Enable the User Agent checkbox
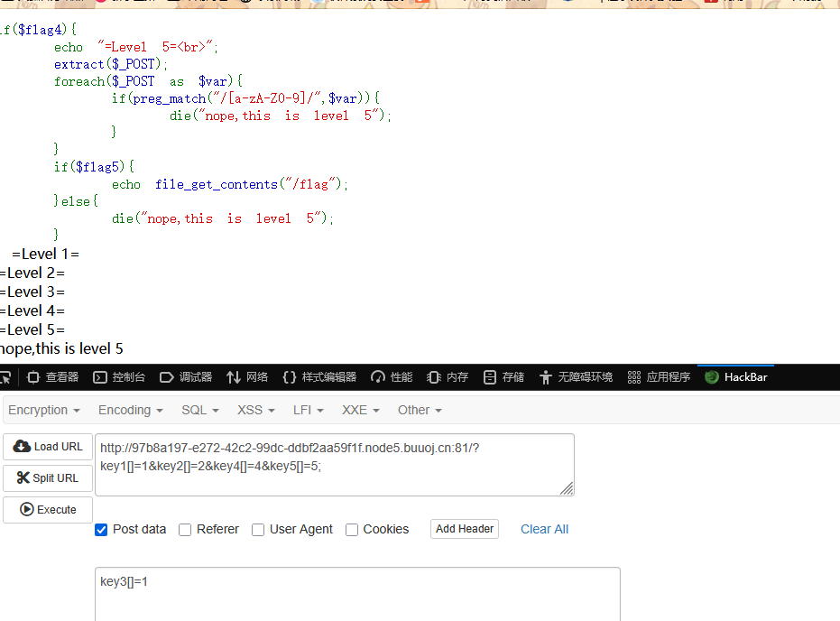The image size is (840, 621). tap(258, 530)
